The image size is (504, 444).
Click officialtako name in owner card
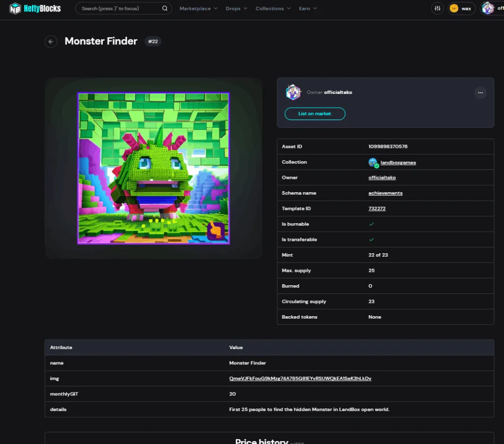338,92
